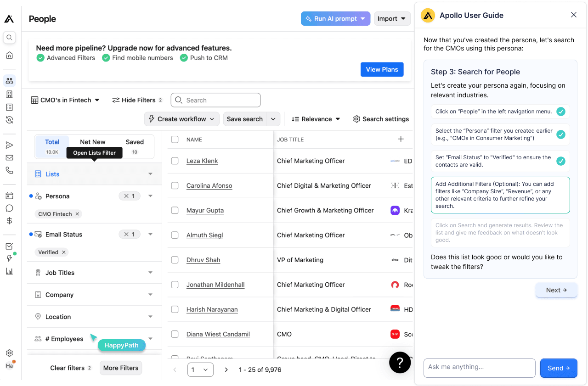The height and width of the screenshot is (386, 588).
Task: Open the Calls phone icon in sidebar
Action: coord(9,170)
